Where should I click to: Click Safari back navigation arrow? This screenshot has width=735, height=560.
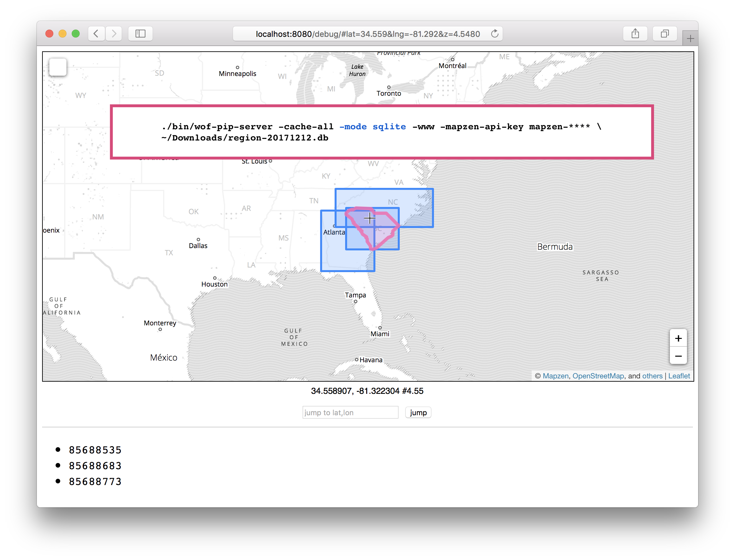pyautogui.click(x=96, y=34)
